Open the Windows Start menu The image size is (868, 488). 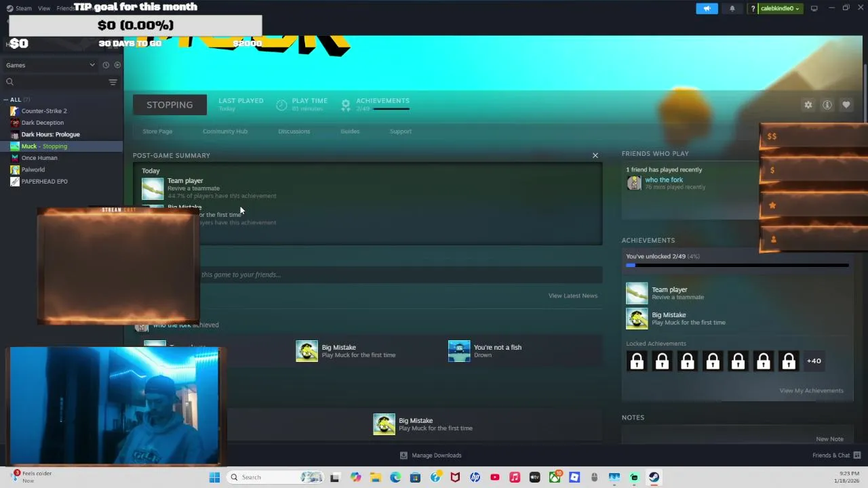(214, 477)
